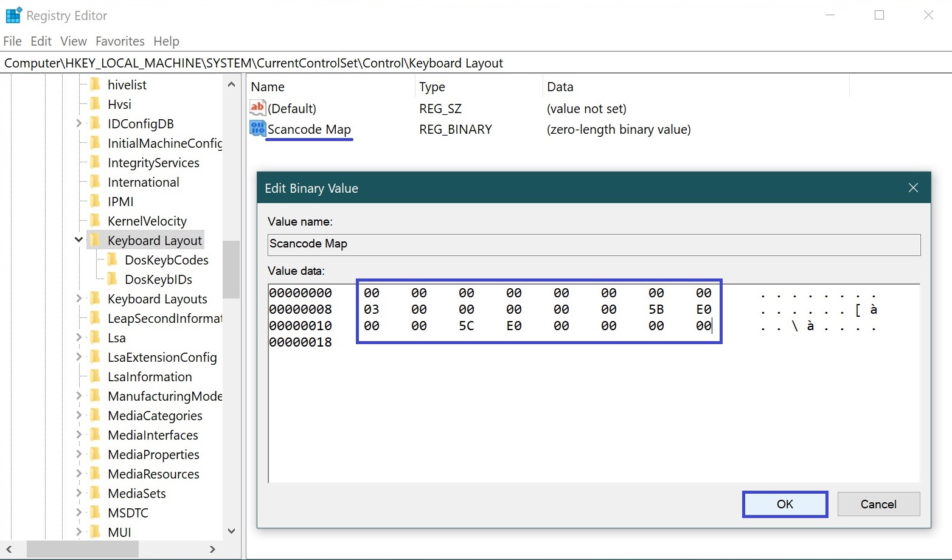952x560 pixels.
Task: Select the MediaInterfaces folder icon
Action: 95,434
